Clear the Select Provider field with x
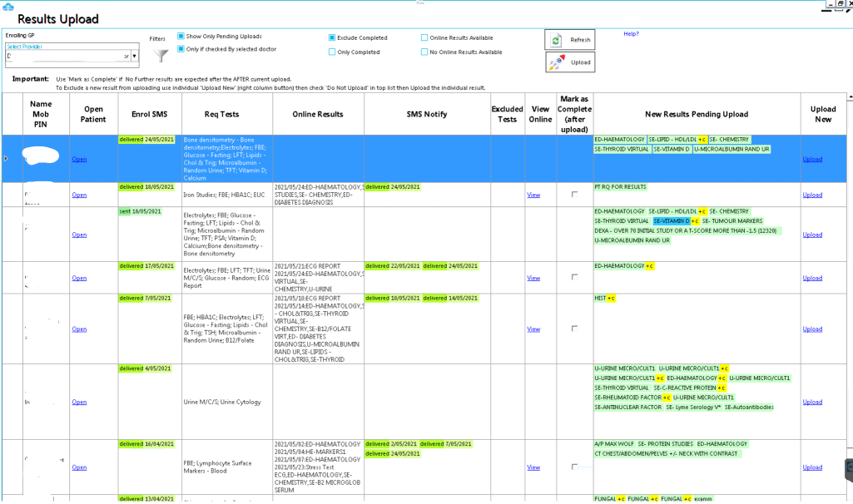 (x=126, y=57)
